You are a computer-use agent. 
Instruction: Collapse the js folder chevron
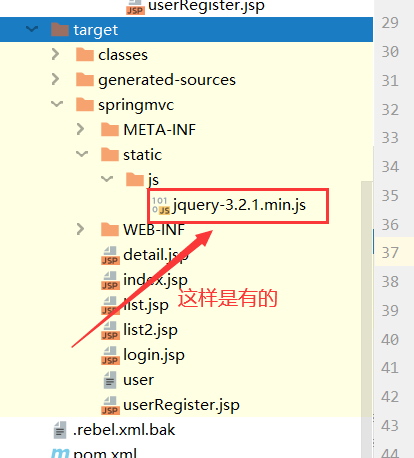107,179
